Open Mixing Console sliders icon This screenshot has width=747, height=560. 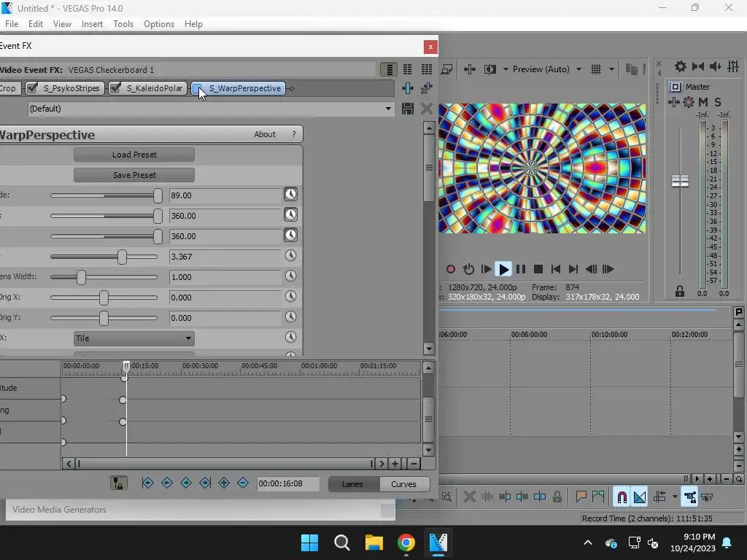click(733, 66)
